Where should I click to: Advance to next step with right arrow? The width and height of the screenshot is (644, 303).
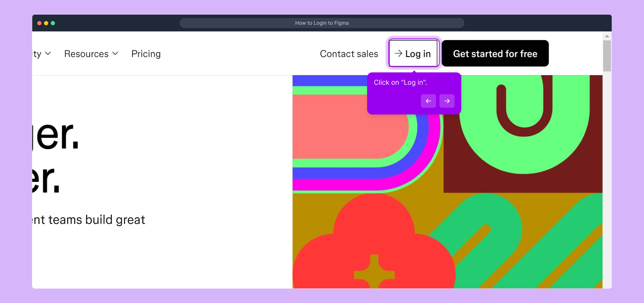pos(447,101)
